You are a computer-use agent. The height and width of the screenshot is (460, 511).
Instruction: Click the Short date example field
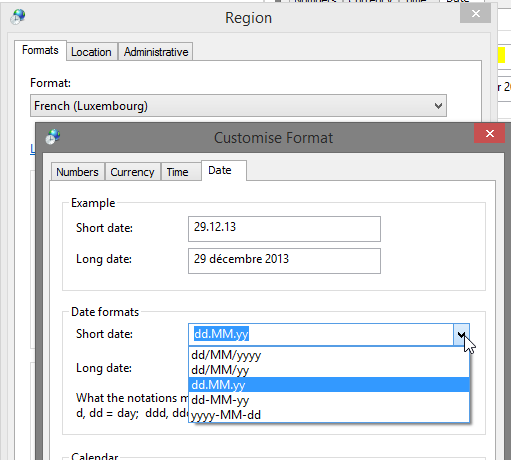[284, 229]
